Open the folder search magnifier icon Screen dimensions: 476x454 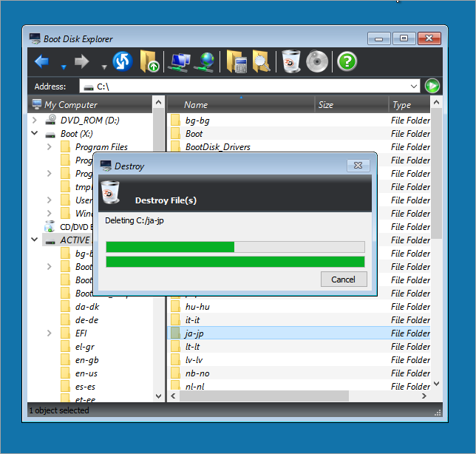coord(262,61)
